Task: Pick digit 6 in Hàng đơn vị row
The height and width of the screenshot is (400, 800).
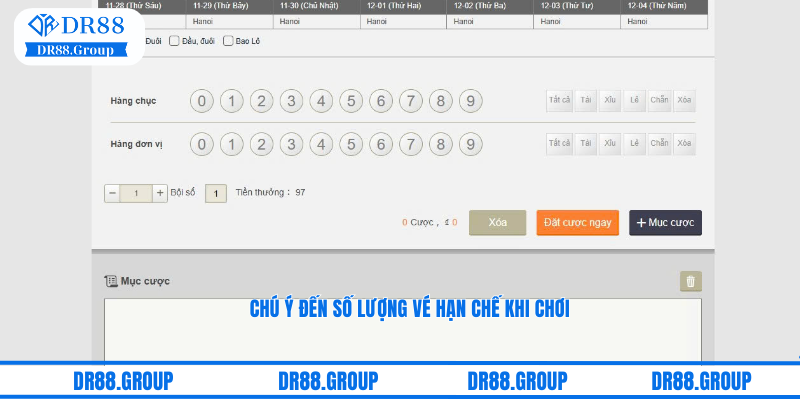Action: [x=381, y=144]
